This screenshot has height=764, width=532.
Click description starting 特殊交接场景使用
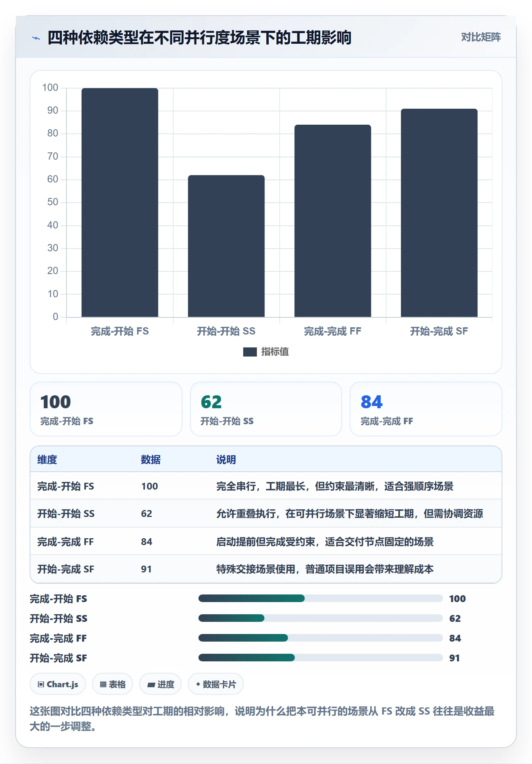[x=325, y=569]
